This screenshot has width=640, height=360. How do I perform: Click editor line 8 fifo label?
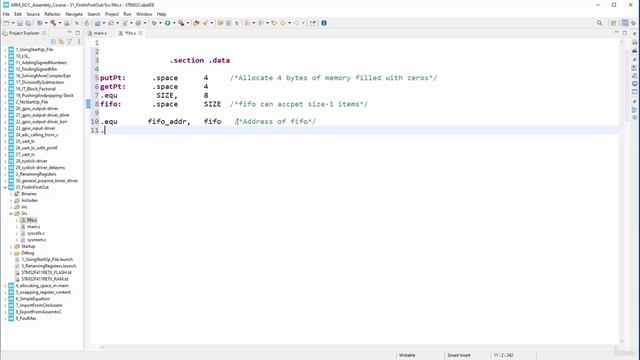tap(111, 104)
